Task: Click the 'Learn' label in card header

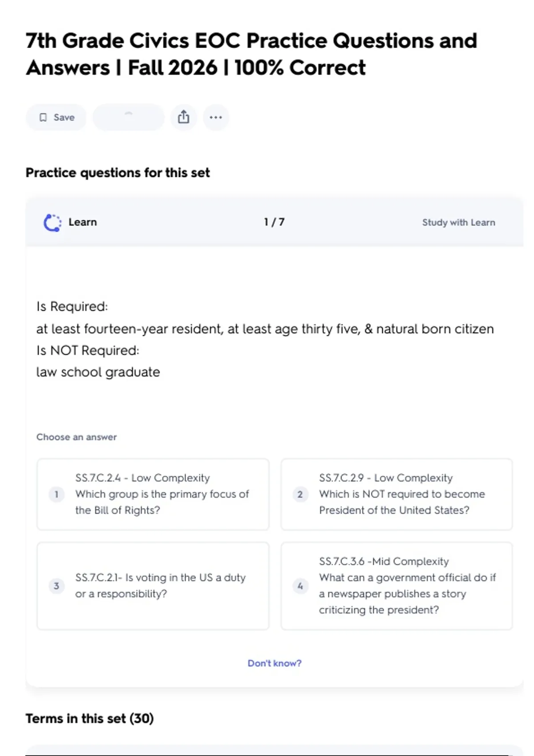Action: (x=83, y=222)
